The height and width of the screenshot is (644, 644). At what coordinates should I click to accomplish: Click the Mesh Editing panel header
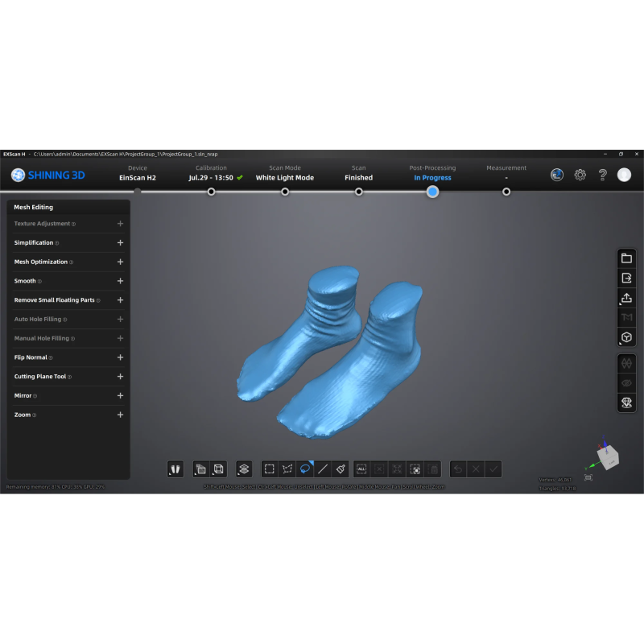click(68, 207)
